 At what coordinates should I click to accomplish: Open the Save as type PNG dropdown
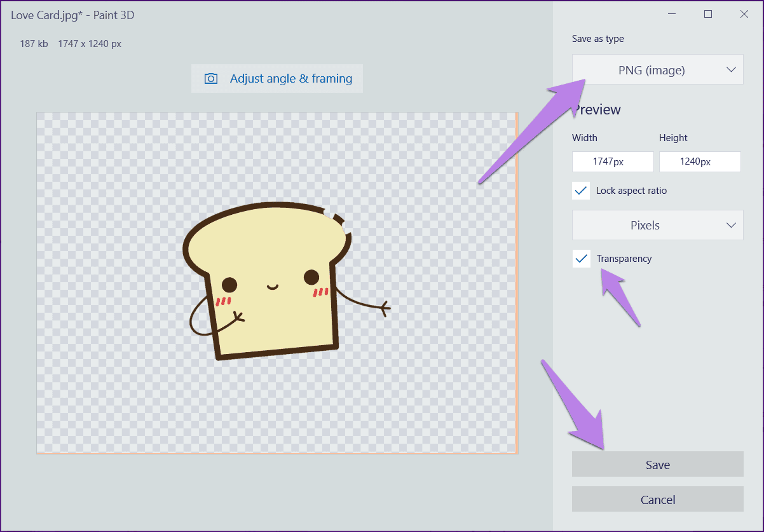click(x=658, y=70)
